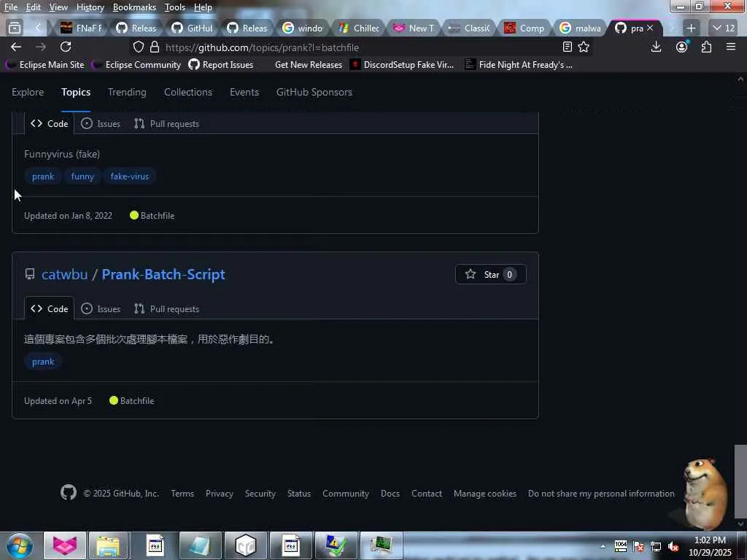This screenshot has width=747, height=560.
Task: Open the Trending navigation link
Action: tap(127, 92)
